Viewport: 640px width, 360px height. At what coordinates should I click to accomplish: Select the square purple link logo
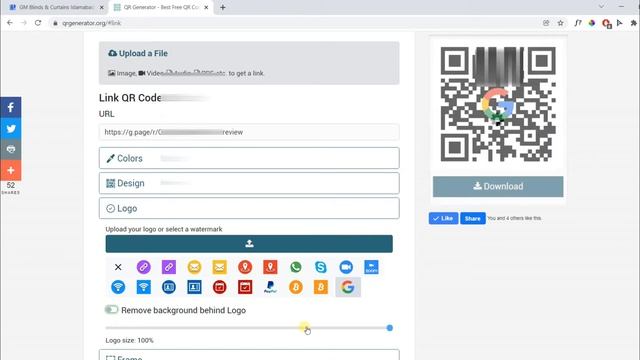[x=169, y=267]
